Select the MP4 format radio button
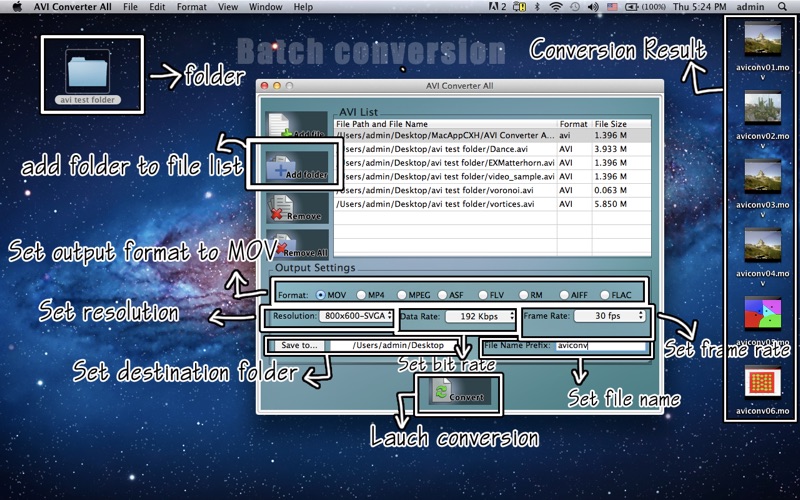This screenshot has height=500, width=800. click(361, 295)
